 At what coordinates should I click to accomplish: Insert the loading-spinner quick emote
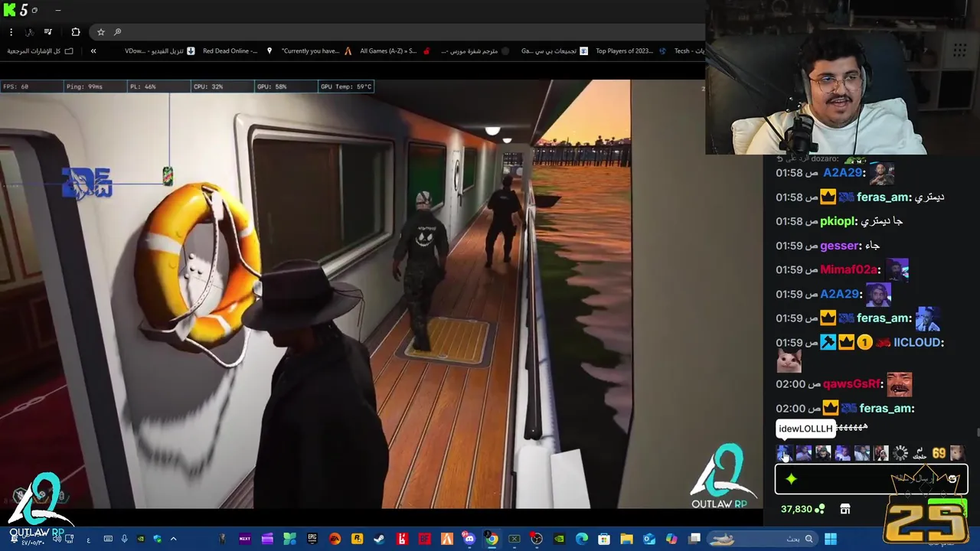coord(900,453)
